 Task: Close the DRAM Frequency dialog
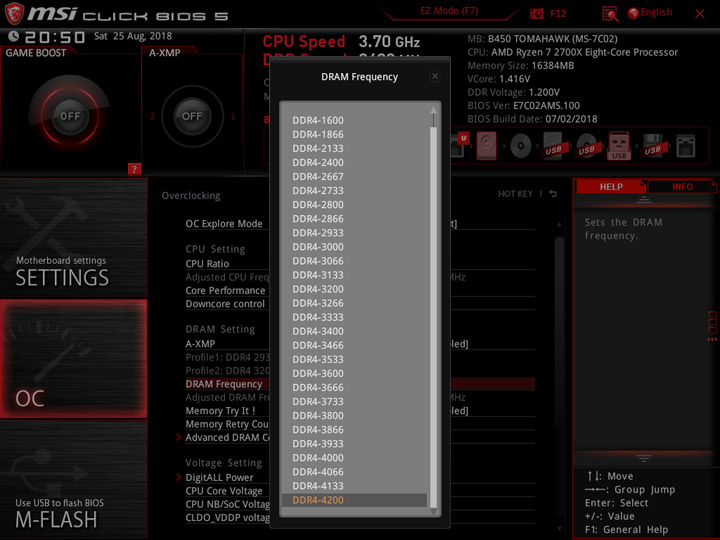[435, 76]
